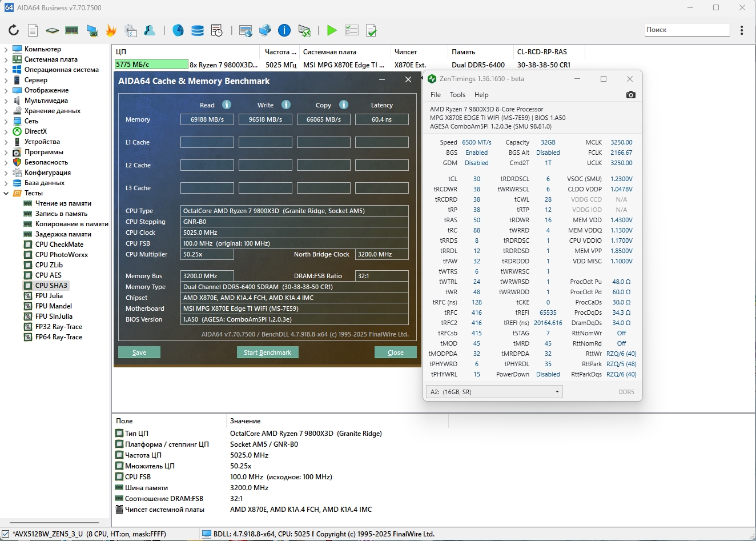Click into the Поиск search field
Screen dimensions: 756x541
[687, 30]
